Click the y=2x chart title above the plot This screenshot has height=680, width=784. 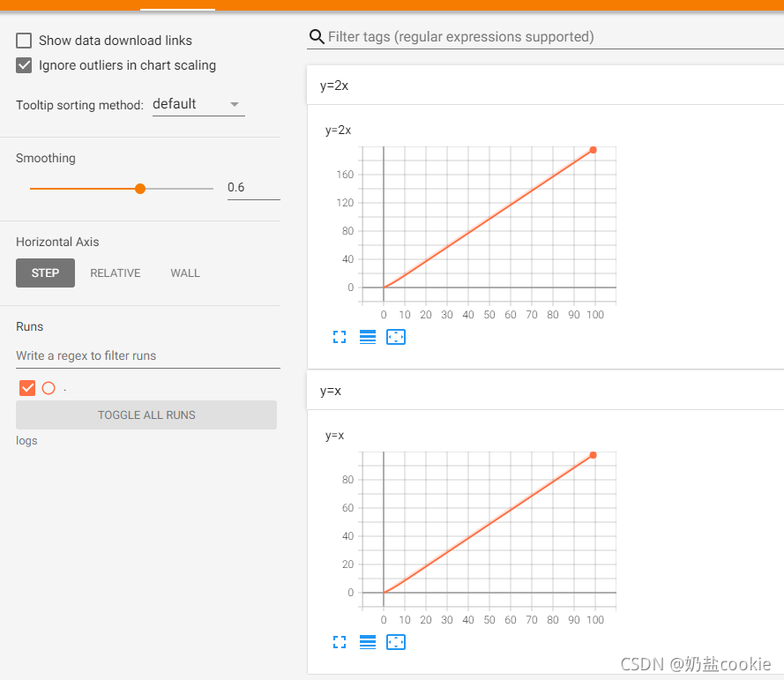pos(338,130)
